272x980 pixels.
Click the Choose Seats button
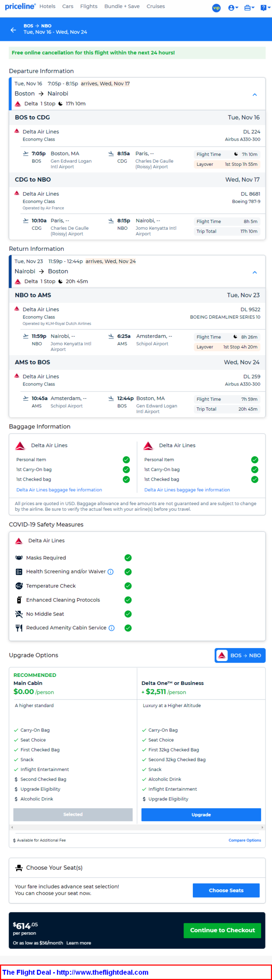click(x=226, y=890)
